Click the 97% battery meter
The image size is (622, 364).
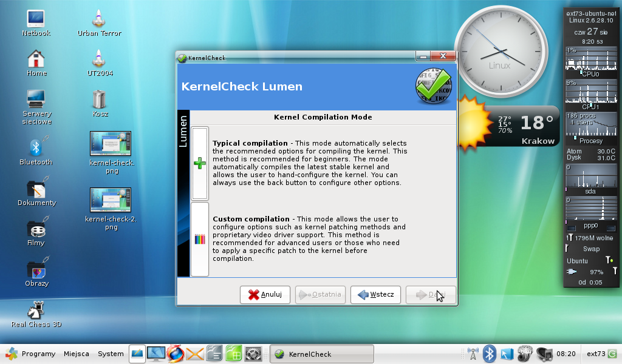point(591,272)
